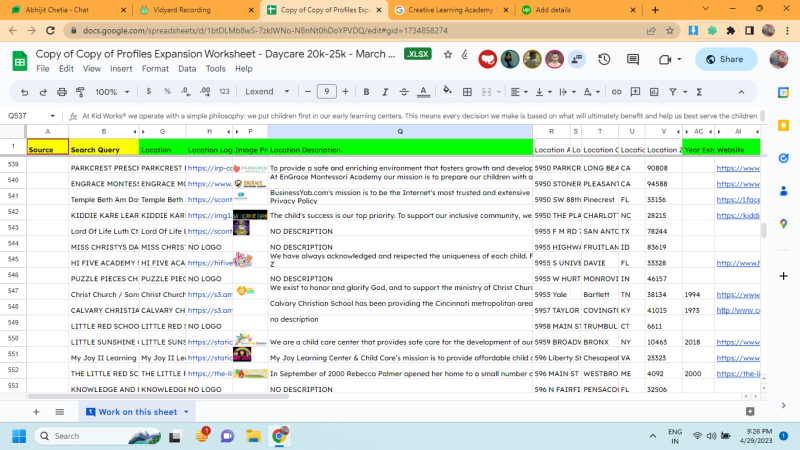Click the Redo icon in toolbar
800x450 pixels.
pyautogui.click(x=43, y=92)
